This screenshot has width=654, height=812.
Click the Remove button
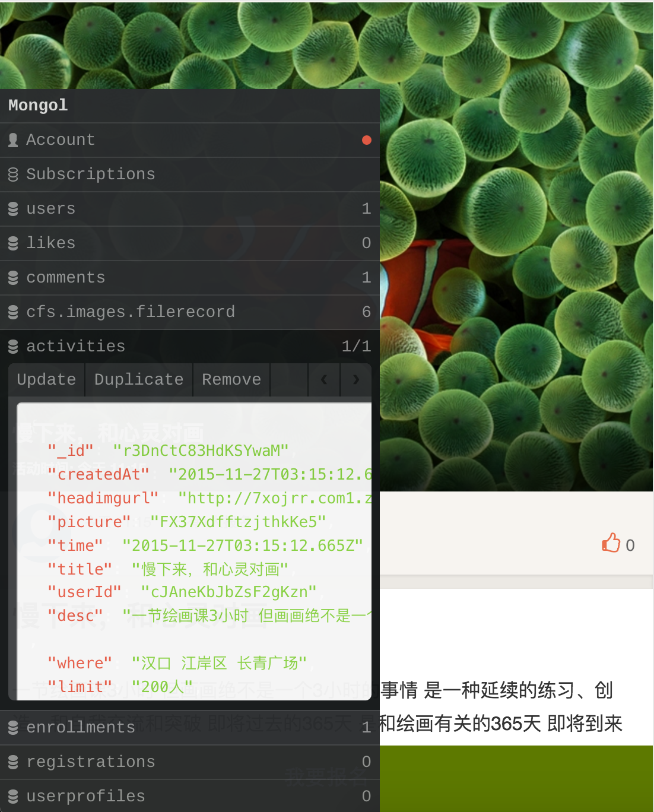tap(231, 380)
